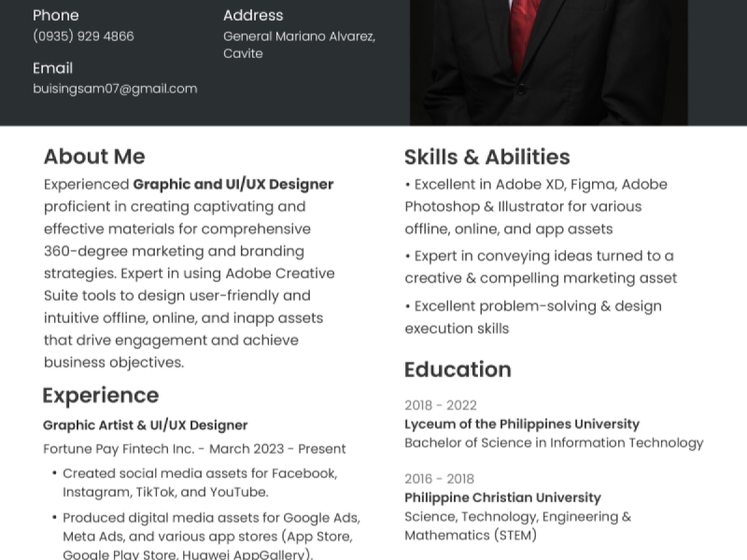Click Lyceum of the Philippines University

[x=522, y=424]
